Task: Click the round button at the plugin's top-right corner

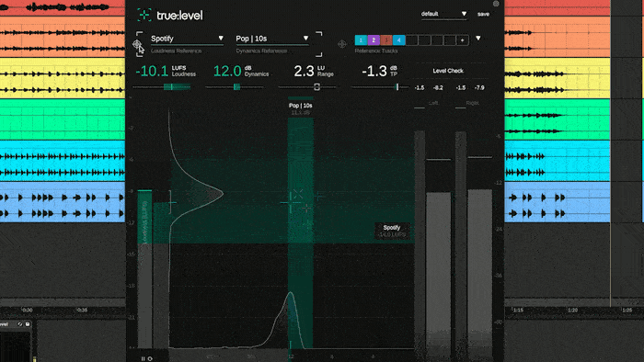Action: 496,4
